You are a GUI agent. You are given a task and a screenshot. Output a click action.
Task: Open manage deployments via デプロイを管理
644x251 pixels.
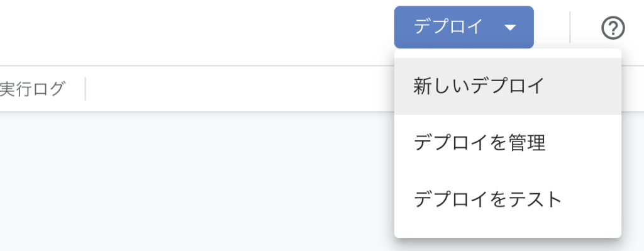point(508,143)
